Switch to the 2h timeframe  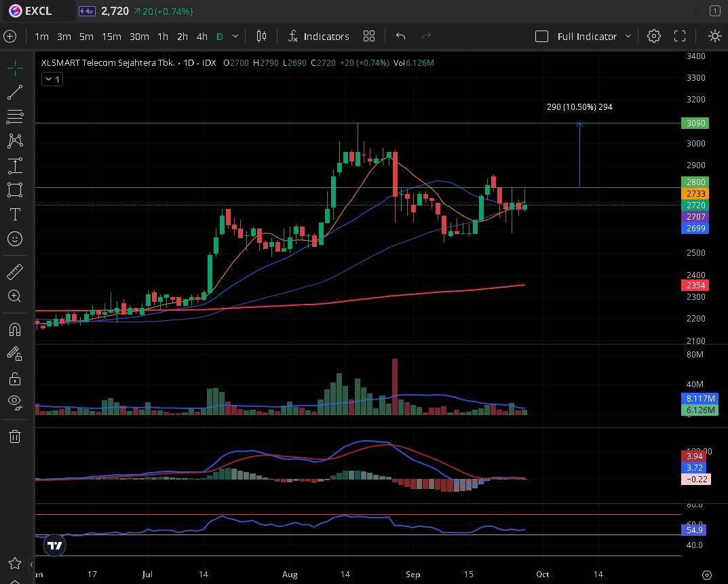pos(183,36)
